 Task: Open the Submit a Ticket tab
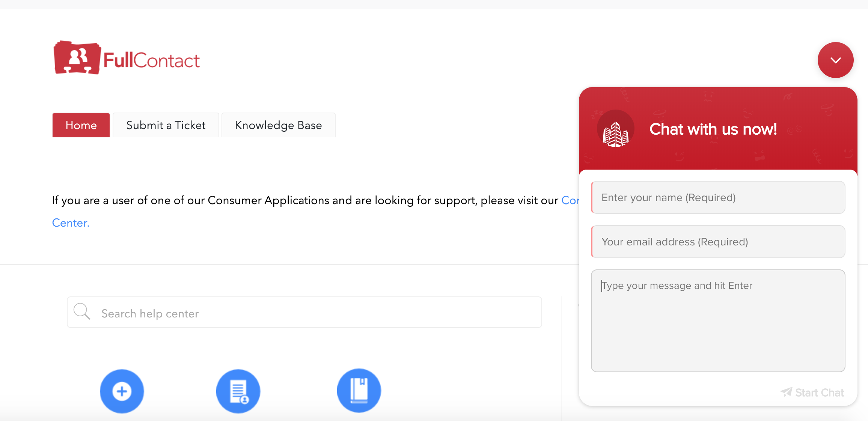tap(166, 125)
